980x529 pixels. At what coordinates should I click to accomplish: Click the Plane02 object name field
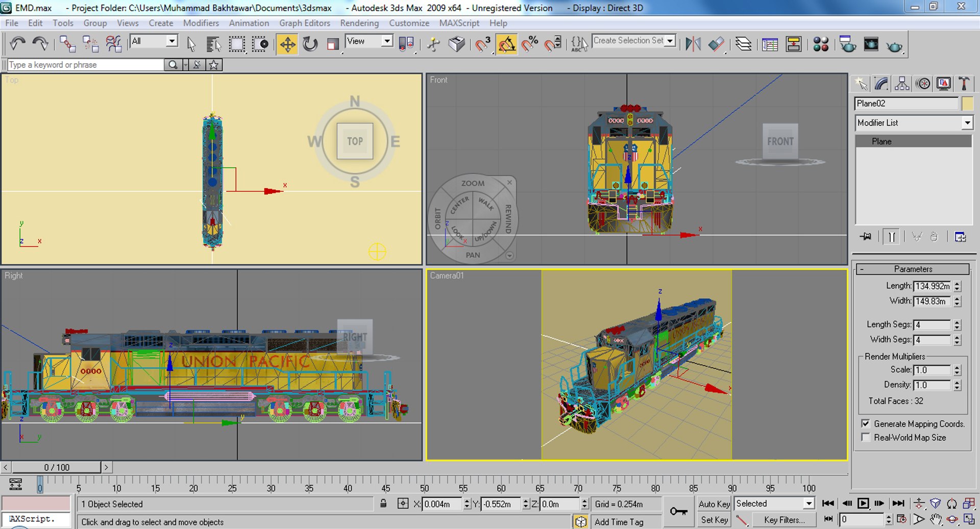[906, 104]
